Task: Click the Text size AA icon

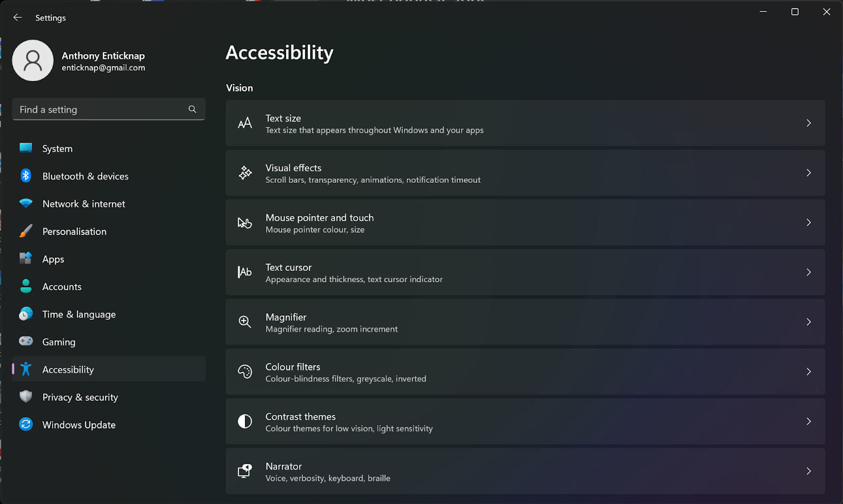Action: (245, 123)
